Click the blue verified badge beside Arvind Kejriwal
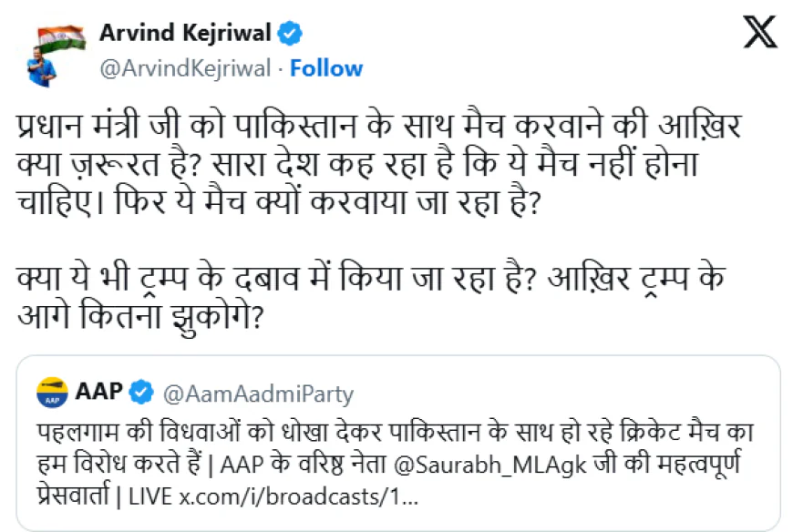Screen dimensions: 793x532 290,34
